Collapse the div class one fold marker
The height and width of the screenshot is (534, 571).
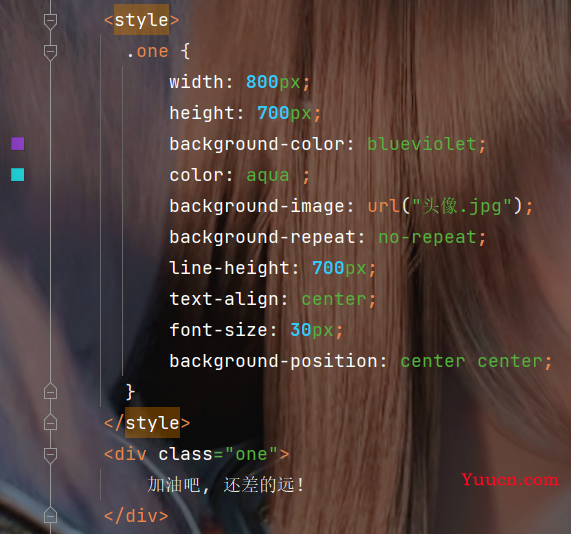[x=50, y=455]
